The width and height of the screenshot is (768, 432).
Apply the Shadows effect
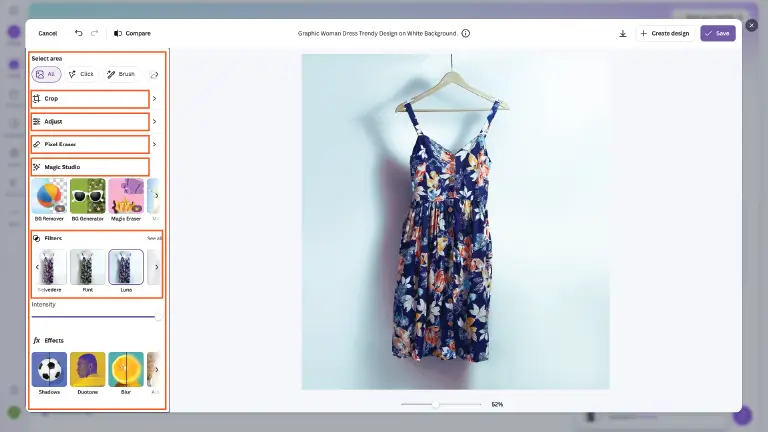pos(49,369)
